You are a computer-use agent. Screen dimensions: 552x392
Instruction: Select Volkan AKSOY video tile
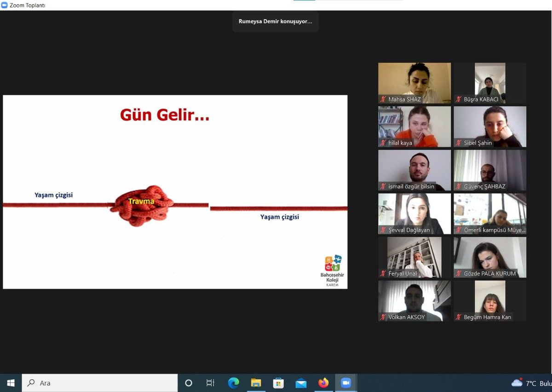[x=414, y=300]
